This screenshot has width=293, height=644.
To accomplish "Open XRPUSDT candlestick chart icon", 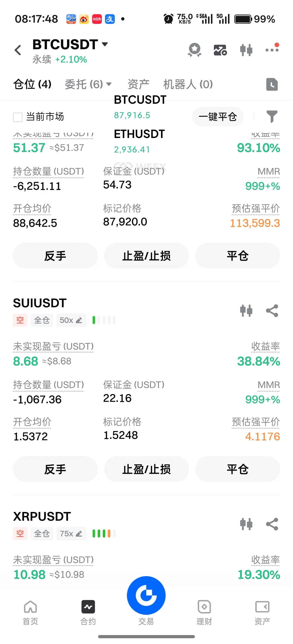I will pos(246,524).
